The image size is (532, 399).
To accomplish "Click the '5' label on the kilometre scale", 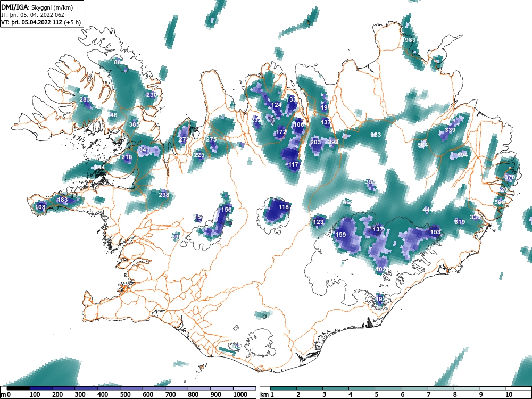I will point(376,395).
